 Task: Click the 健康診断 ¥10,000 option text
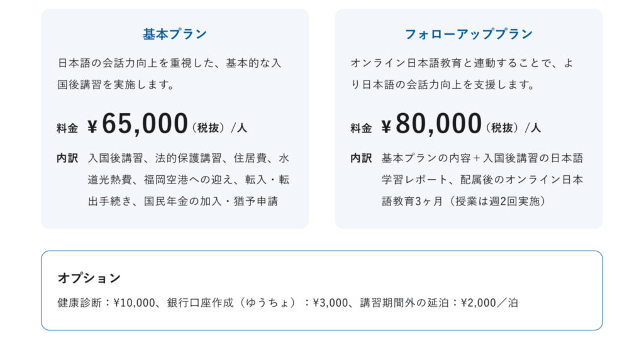tap(106, 303)
